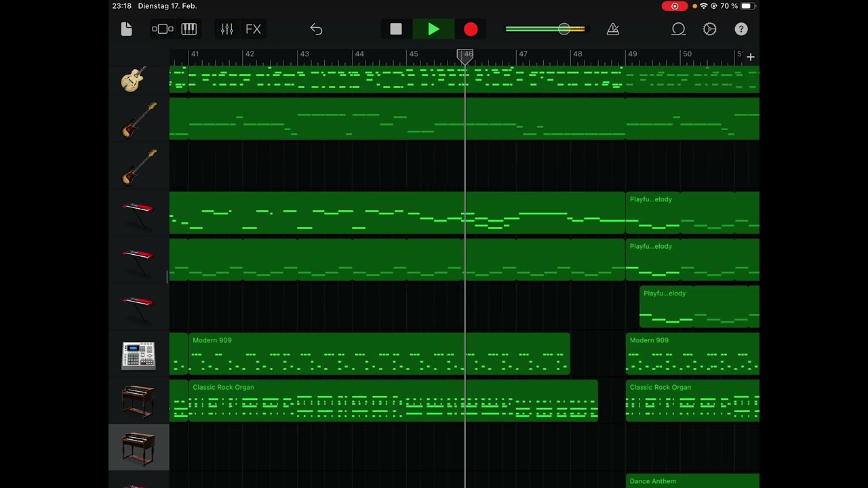Select the Modern 909 region starting at bar 41

379,354
